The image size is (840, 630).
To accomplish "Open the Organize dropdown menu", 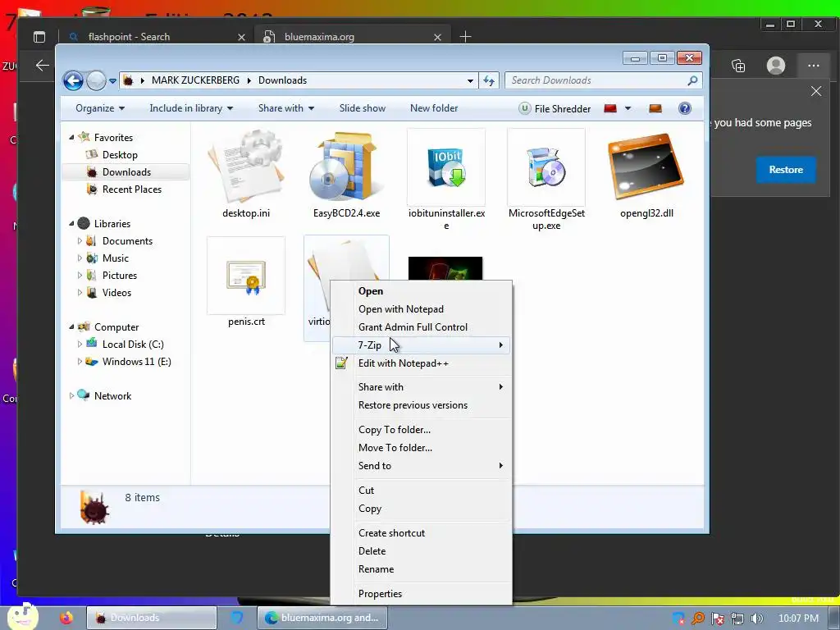I will [x=100, y=108].
